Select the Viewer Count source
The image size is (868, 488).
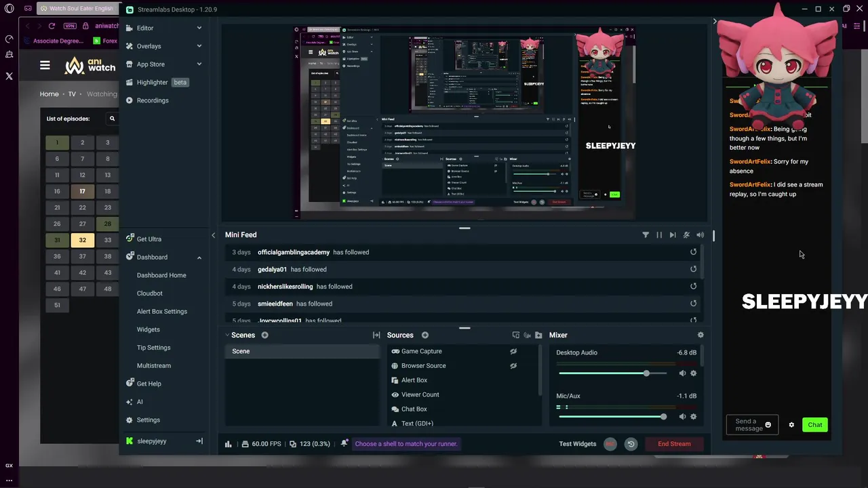point(420,394)
